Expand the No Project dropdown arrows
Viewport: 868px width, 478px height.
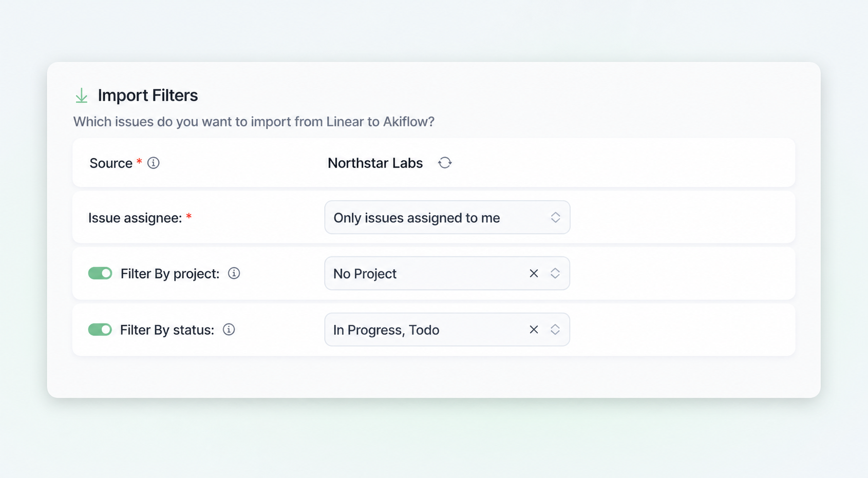555,273
